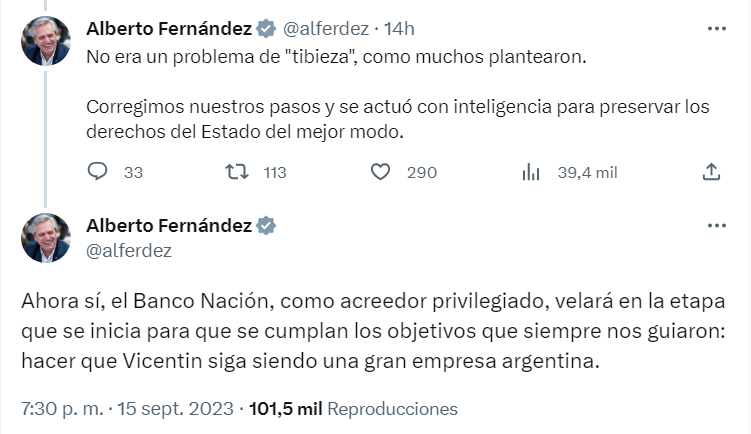Click Alberto Fernández name in first tweet
The image size is (751, 434).
pos(169,29)
